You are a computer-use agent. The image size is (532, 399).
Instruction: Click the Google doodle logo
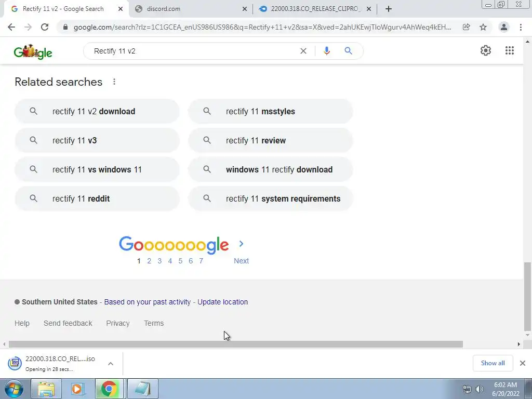click(33, 52)
